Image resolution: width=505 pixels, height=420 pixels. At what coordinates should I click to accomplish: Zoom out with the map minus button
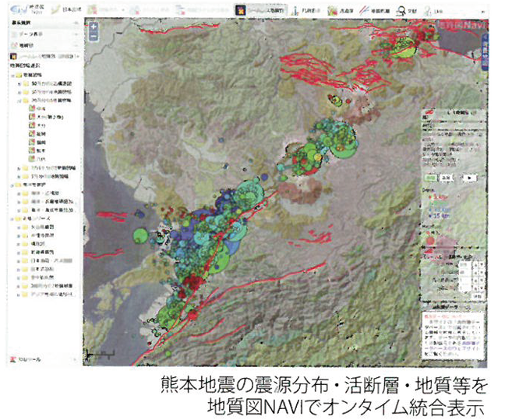tap(94, 37)
